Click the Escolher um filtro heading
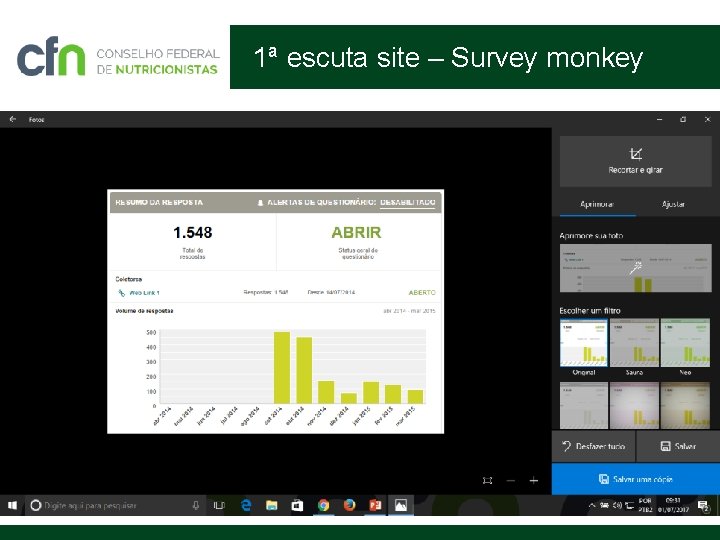The height and width of the screenshot is (540, 720). (590, 311)
